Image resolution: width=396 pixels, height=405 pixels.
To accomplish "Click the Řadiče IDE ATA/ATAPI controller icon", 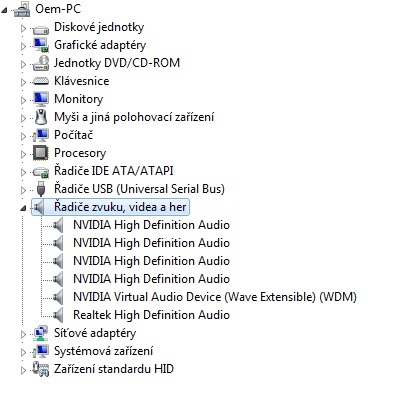I will tap(41, 172).
